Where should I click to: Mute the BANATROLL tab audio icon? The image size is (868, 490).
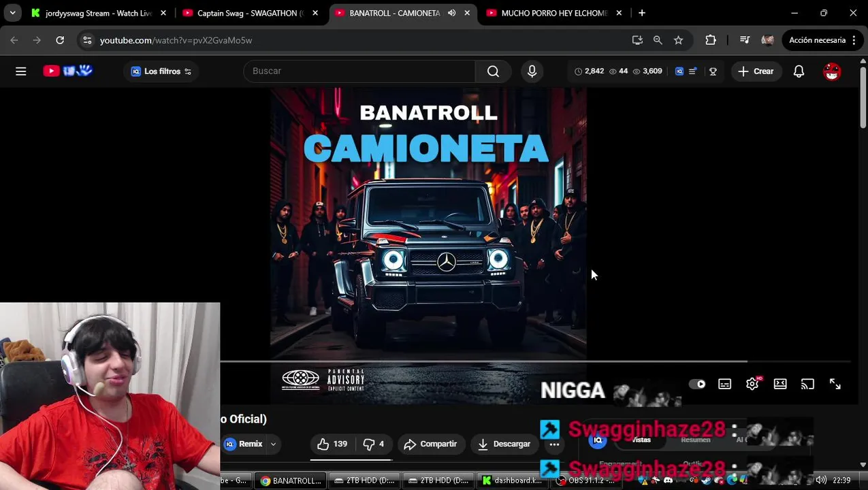451,13
